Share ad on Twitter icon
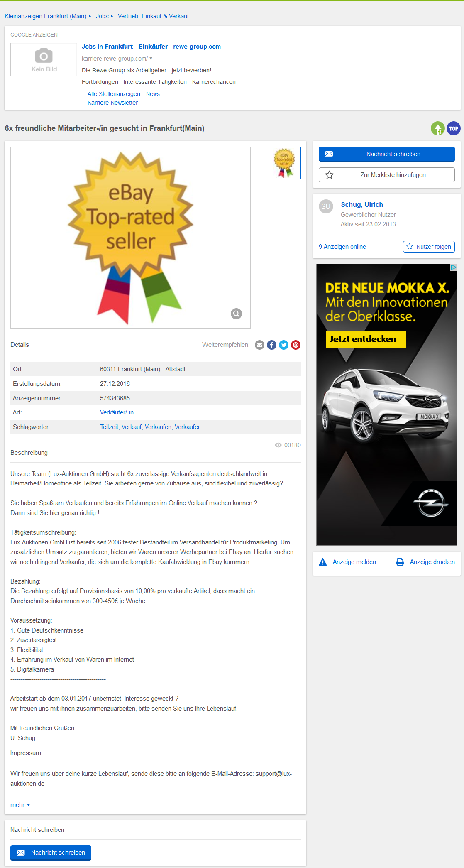 point(283,345)
